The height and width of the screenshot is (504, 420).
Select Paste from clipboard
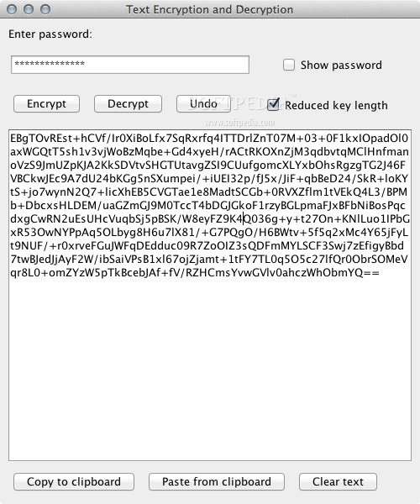217,482
